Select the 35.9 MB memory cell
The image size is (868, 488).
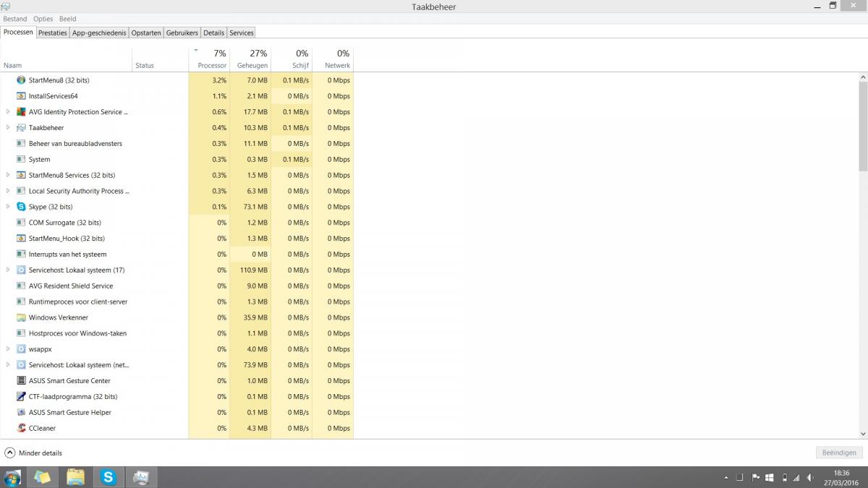[250, 318]
